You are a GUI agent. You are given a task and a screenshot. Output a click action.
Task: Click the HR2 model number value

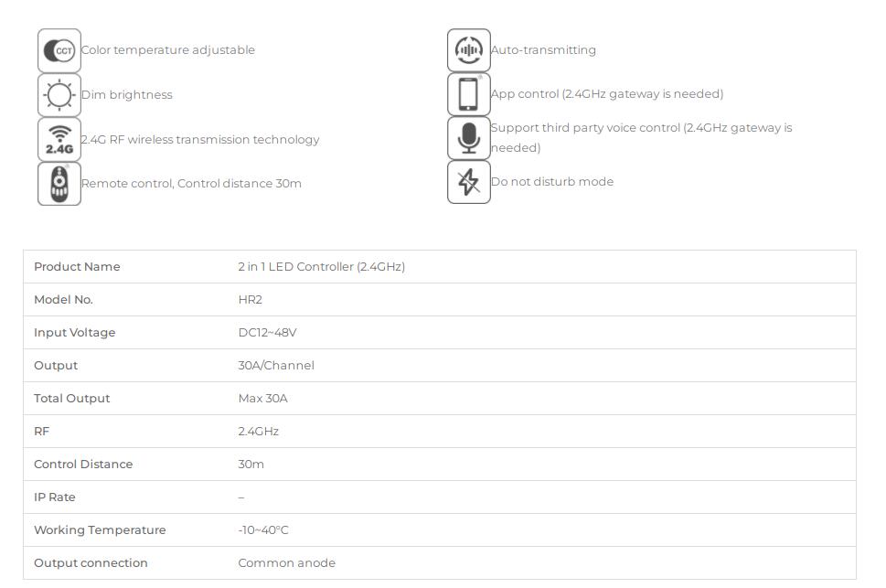[x=251, y=300]
